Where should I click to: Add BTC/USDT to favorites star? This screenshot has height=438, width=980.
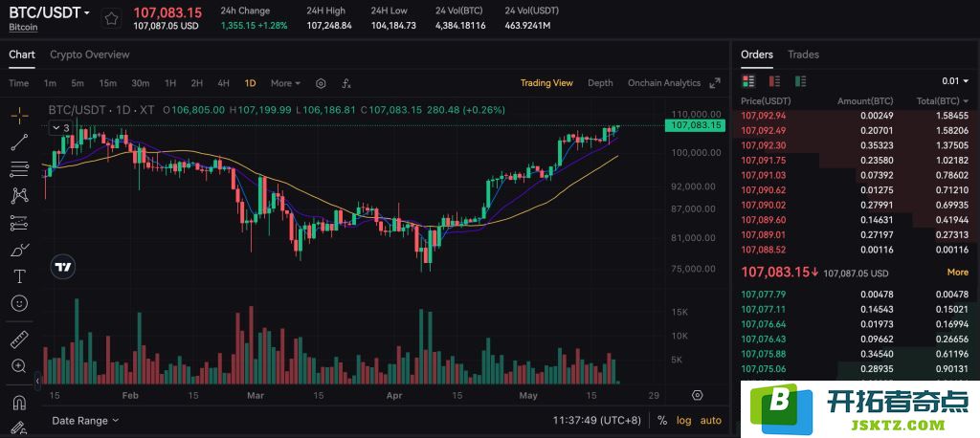pos(111,19)
